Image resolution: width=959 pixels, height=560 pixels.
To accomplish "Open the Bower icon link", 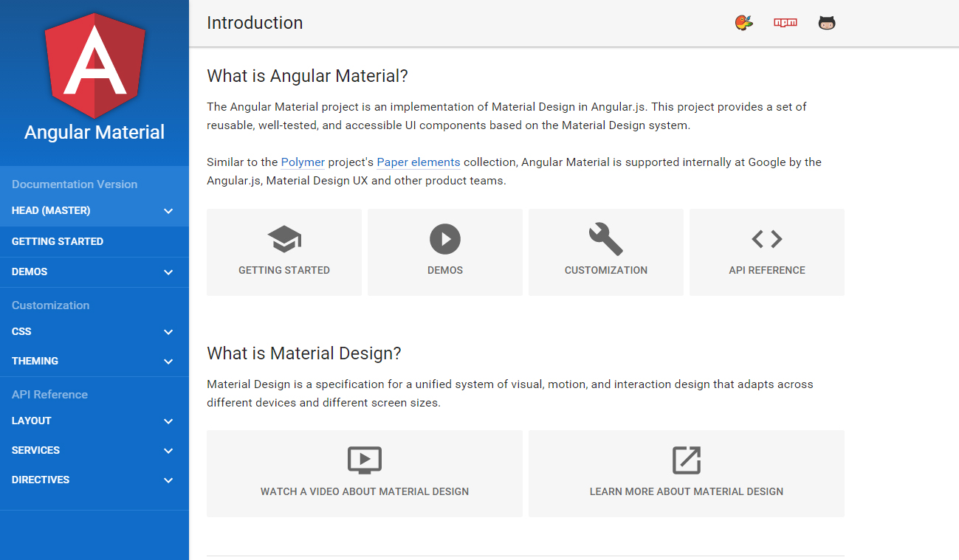I will [744, 23].
